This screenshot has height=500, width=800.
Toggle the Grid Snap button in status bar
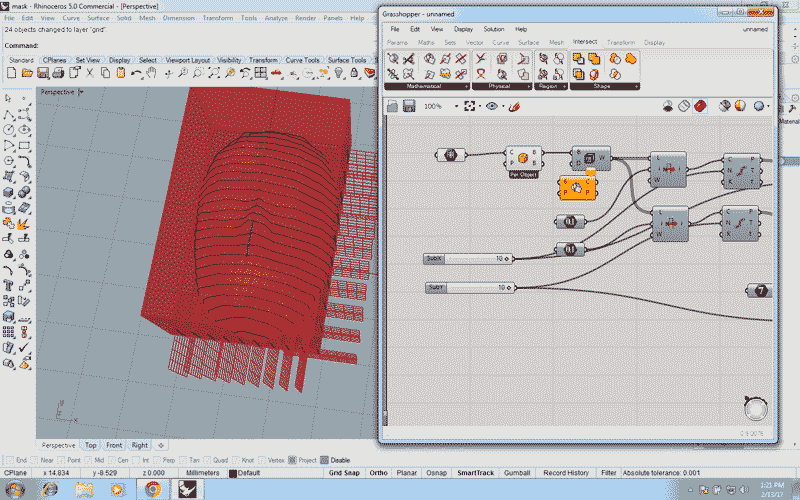(x=344, y=473)
